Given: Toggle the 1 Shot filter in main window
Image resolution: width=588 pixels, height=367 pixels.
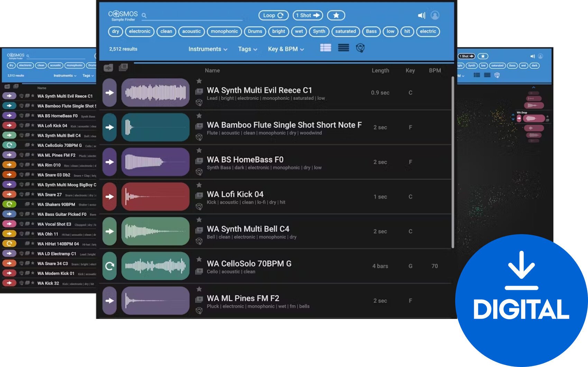Looking at the screenshot, I should 308,15.
